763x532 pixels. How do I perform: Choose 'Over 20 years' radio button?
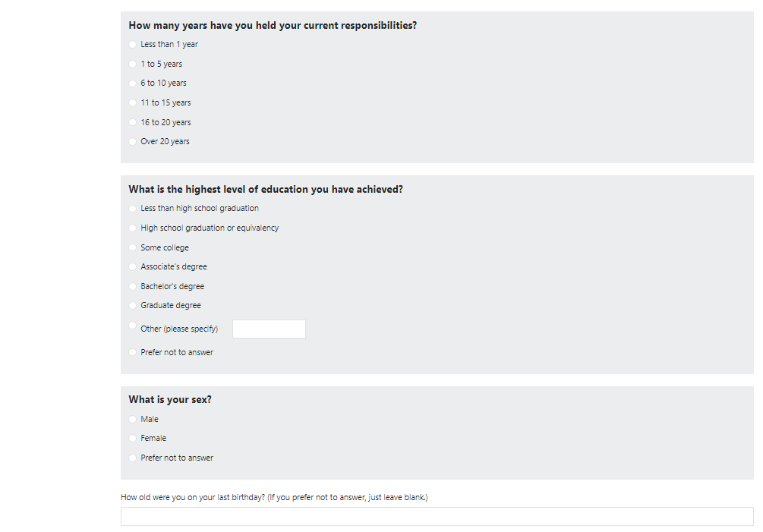coord(133,142)
